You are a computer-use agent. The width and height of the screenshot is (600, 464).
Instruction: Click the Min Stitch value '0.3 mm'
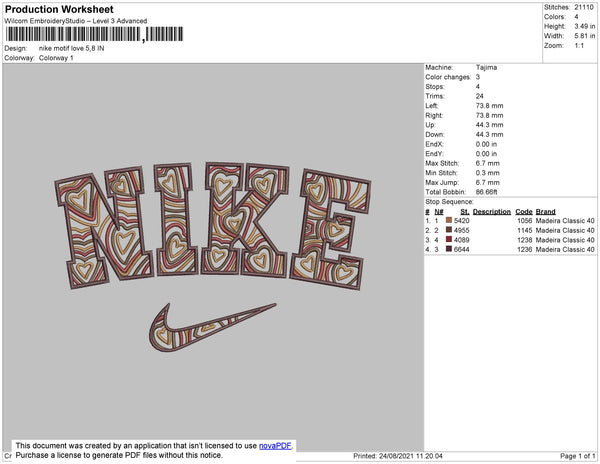488,173
